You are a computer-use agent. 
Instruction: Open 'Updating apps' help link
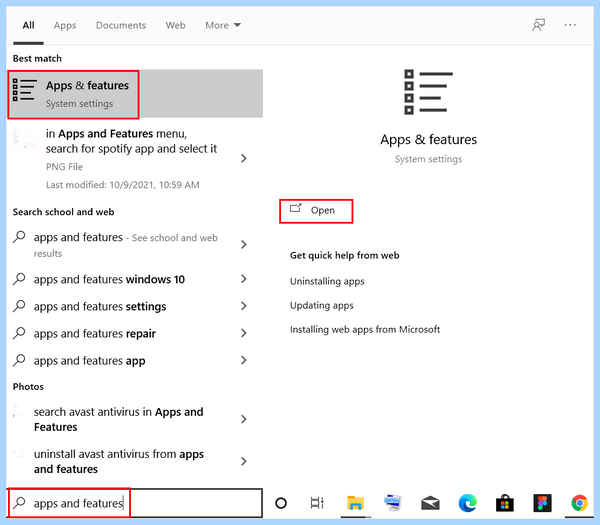click(322, 305)
